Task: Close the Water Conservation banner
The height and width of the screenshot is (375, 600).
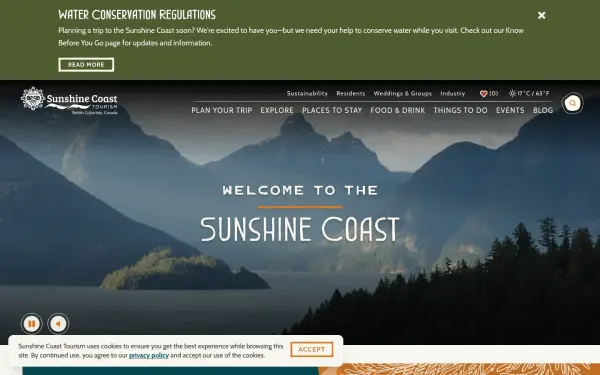Action: tap(541, 15)
